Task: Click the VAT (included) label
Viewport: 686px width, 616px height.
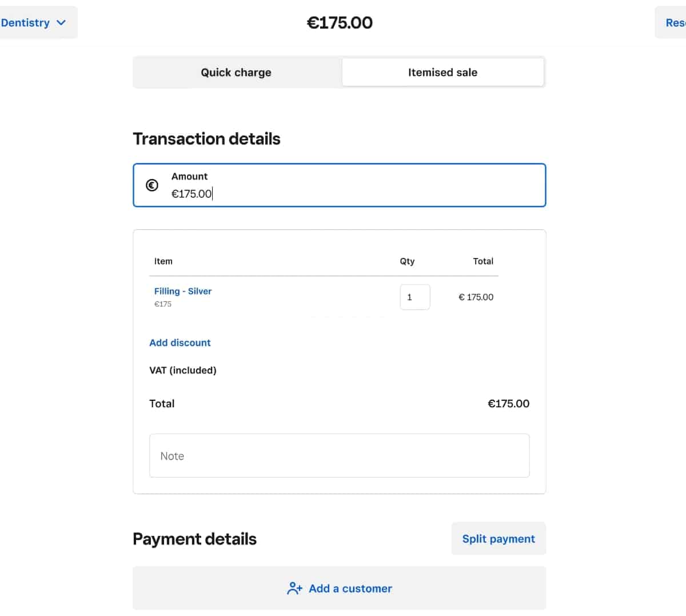Action: (x=183, y=371)
